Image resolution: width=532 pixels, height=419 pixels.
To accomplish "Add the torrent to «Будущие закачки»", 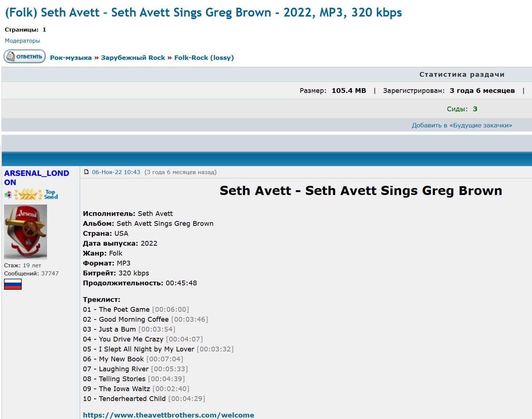I will point(462,125).
